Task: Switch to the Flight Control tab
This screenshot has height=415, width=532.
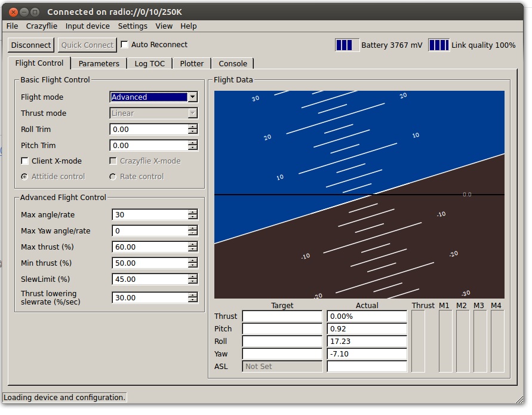Action: (x=39, y=63)
